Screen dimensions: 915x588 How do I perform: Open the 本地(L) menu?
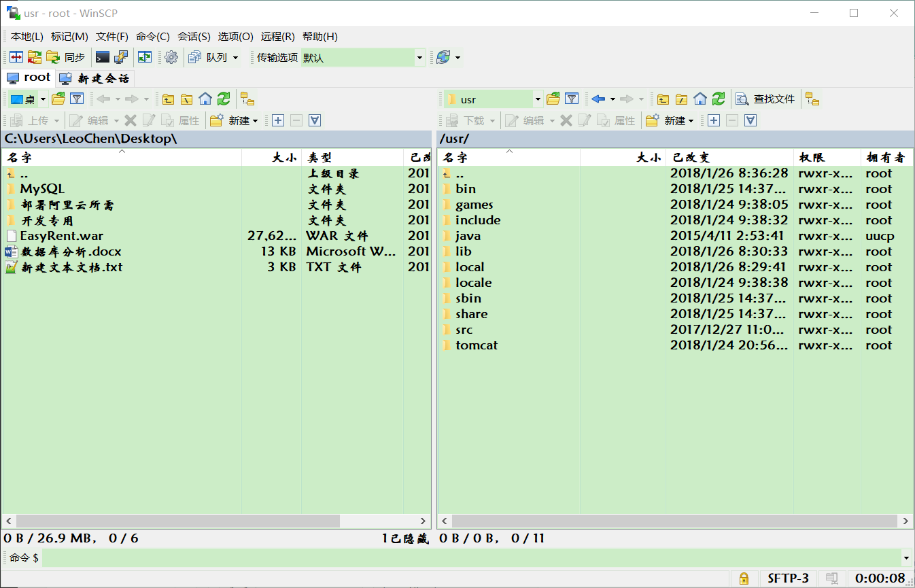(x=27, y=37)
